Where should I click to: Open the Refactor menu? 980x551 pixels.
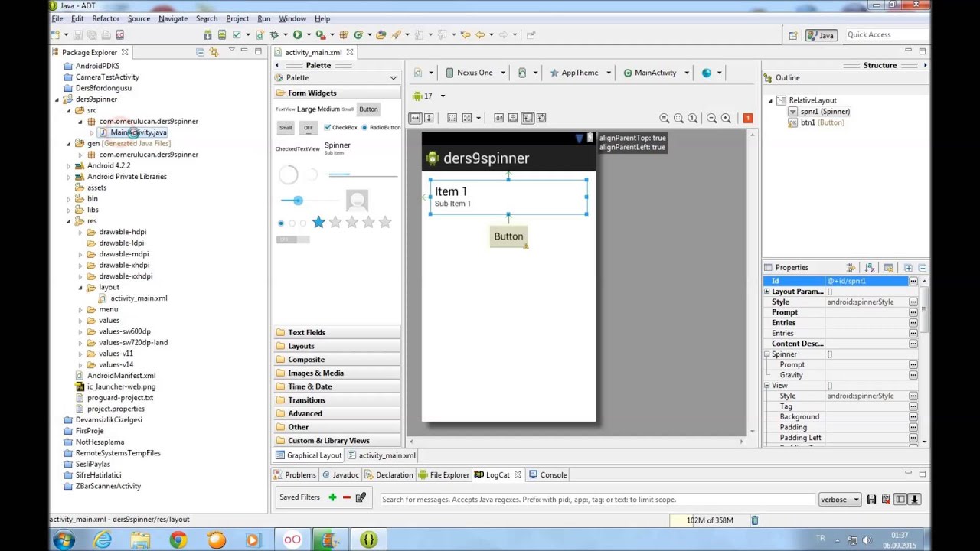coord(106,18)
